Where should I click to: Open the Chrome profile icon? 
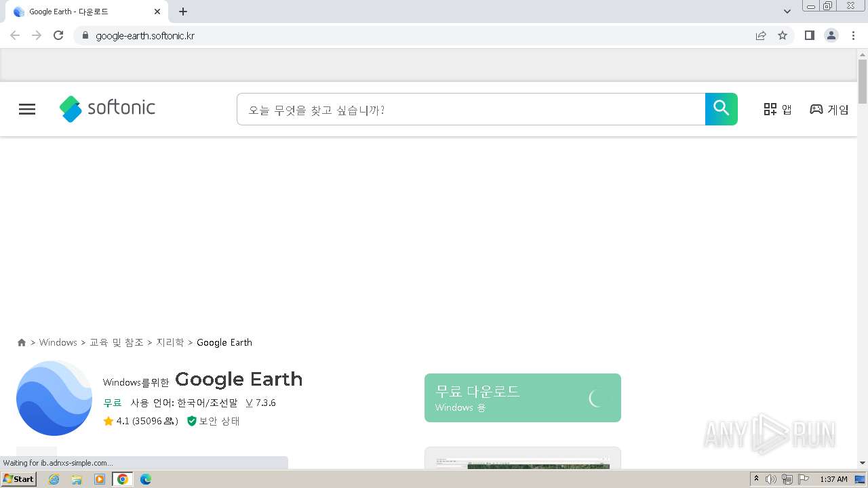pyautogui.click(x=831, y=35)
